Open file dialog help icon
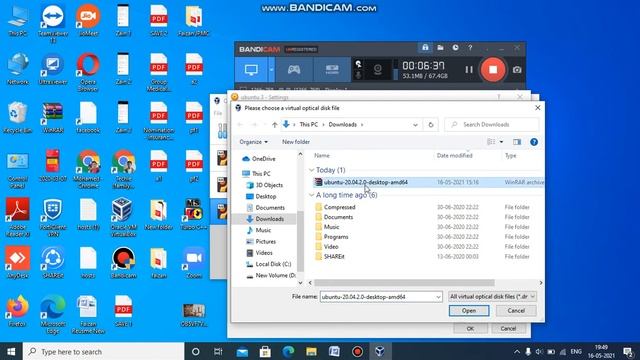This screenshot has height=360, width=640. [x=533, y=142]
